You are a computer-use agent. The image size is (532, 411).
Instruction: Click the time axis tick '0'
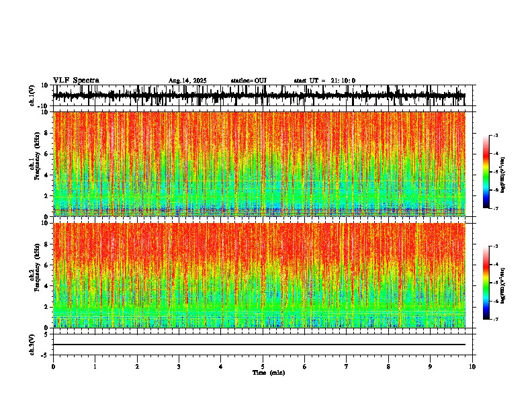point(53,367)
